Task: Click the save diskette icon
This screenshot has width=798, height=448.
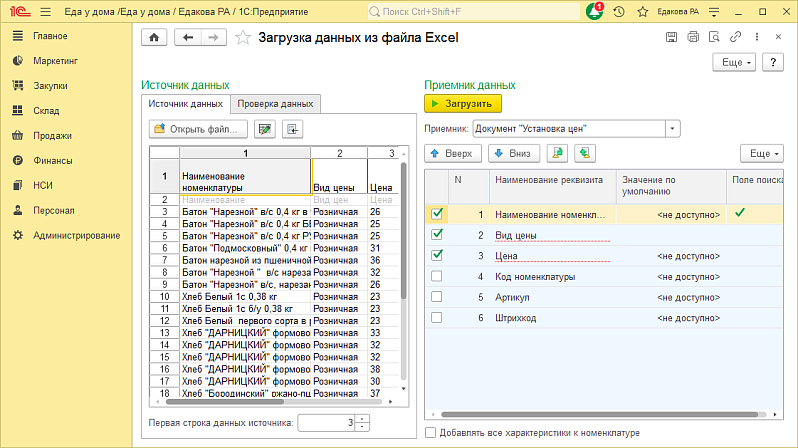Action: click(671, 37)
